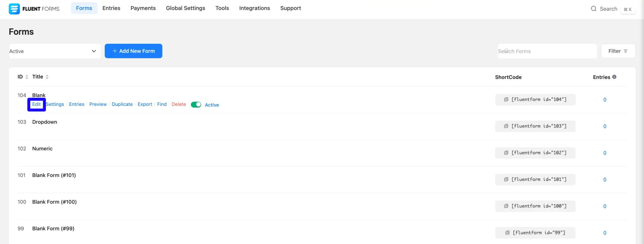The width and height of the screenshot is (644, 244).
Task: Open the Filter button
Action: (x=618, y=51)
